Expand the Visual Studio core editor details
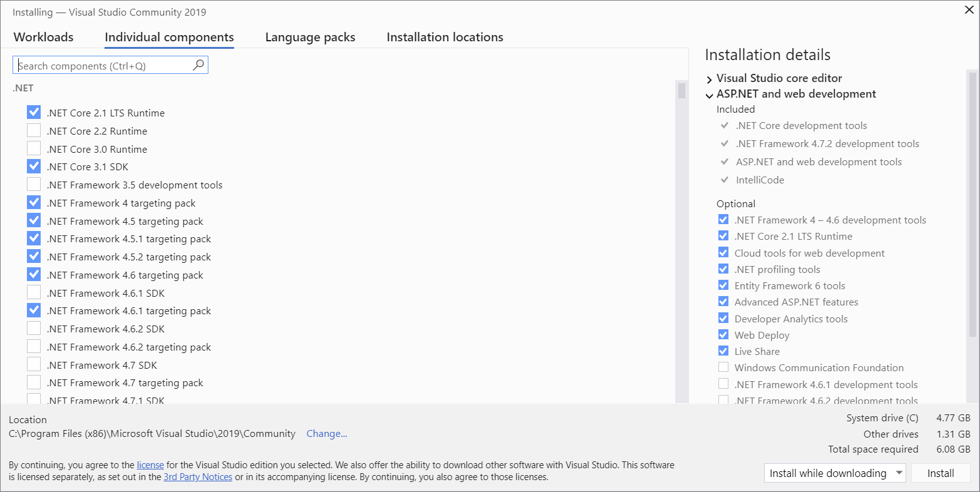The height and width of the screenshot is (492, 980). (710, 78)
